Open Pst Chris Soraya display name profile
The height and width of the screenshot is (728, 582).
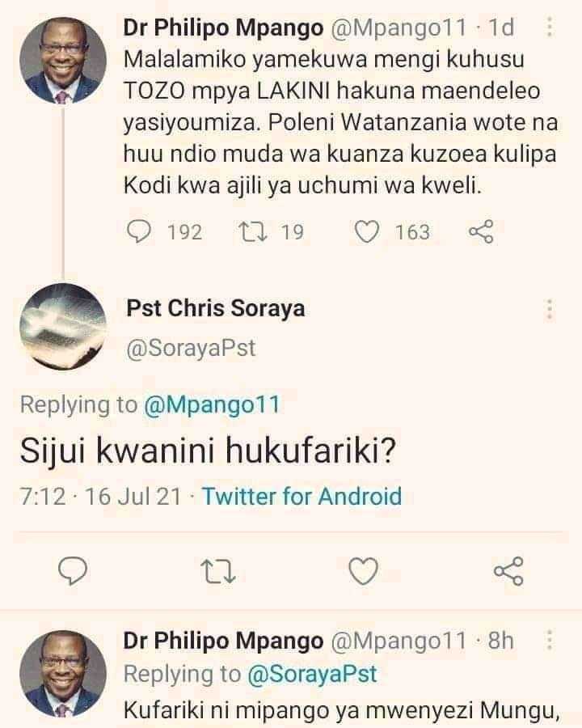[x=216, y=308]
